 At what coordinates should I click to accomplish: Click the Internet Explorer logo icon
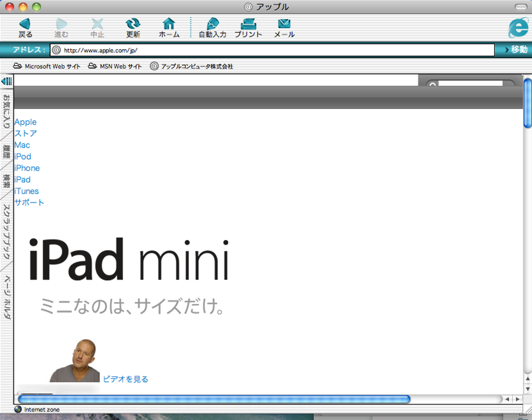pyautogui.click(x=518, y=28)
